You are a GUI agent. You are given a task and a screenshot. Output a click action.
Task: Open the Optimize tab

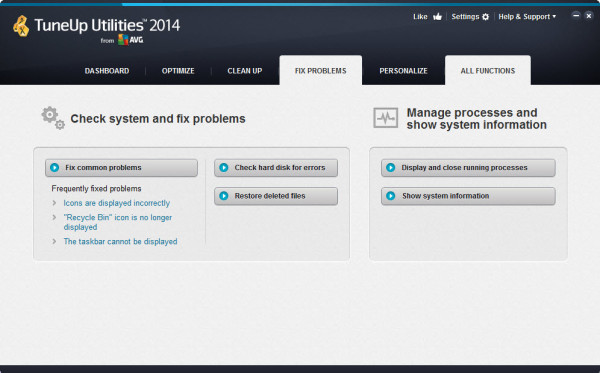click(x=178, y=71)
